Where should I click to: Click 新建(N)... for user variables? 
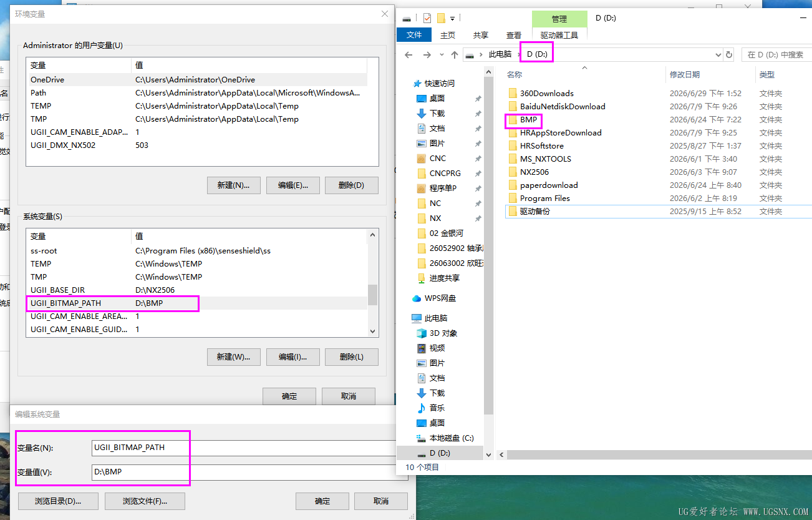(233, 185)
